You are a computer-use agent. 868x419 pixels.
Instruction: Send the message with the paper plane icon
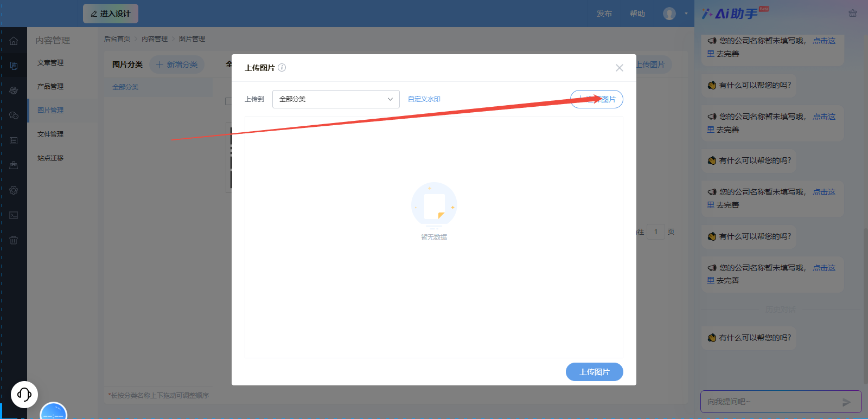[846, 402]
